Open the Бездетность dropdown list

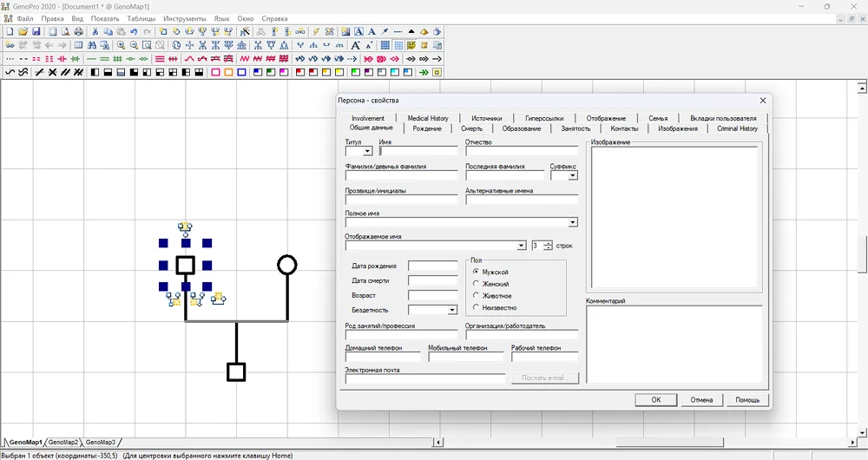(452, 310)
